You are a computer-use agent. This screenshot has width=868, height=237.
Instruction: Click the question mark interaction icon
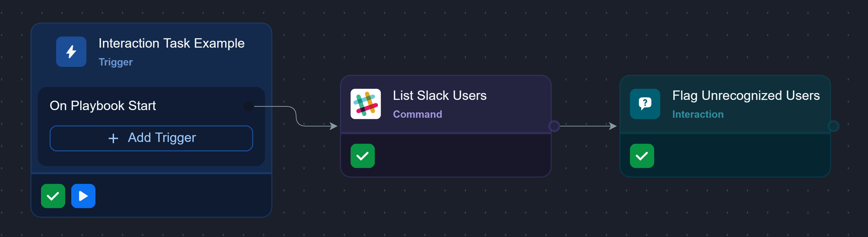tap(645, 104)
